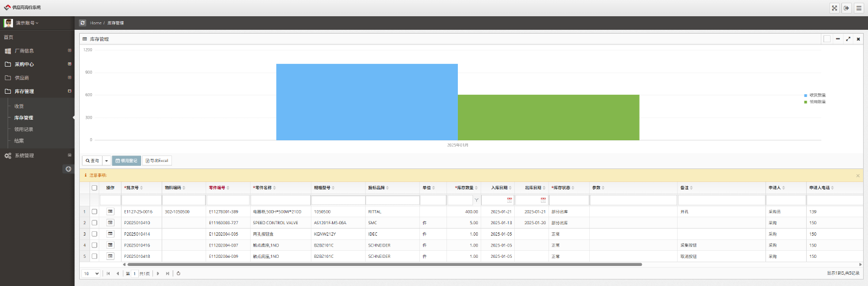This screenshot has height=286, width=868.
Task: Click the 导出Excel button
Action: [x=157, y=161]
